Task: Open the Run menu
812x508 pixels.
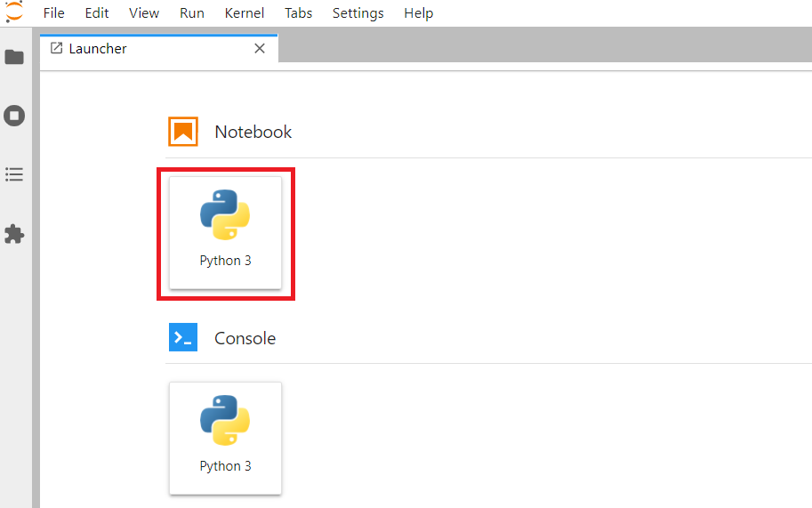Action: pyautogui.click(x=192, y=13)
